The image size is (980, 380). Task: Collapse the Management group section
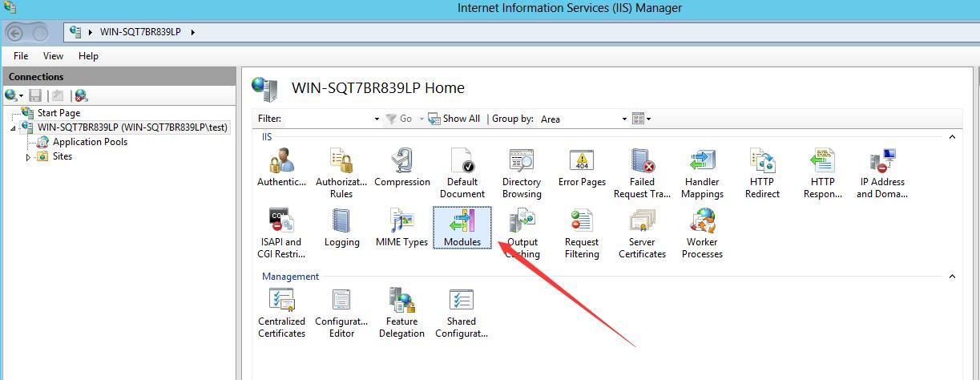point(952,277)
